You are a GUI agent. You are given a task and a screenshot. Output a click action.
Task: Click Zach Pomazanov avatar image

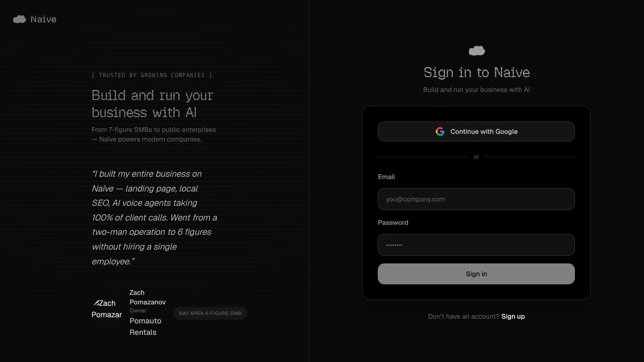[x=107, y=312]
